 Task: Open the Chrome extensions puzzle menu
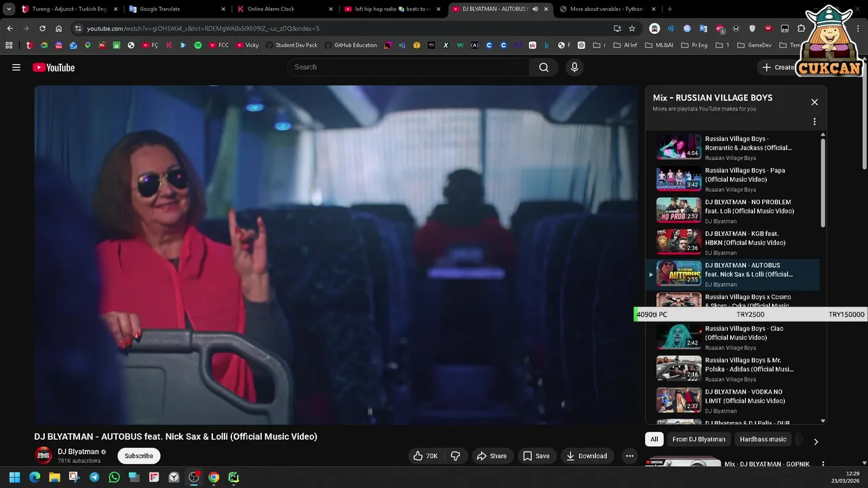click(x=801, y=28)
